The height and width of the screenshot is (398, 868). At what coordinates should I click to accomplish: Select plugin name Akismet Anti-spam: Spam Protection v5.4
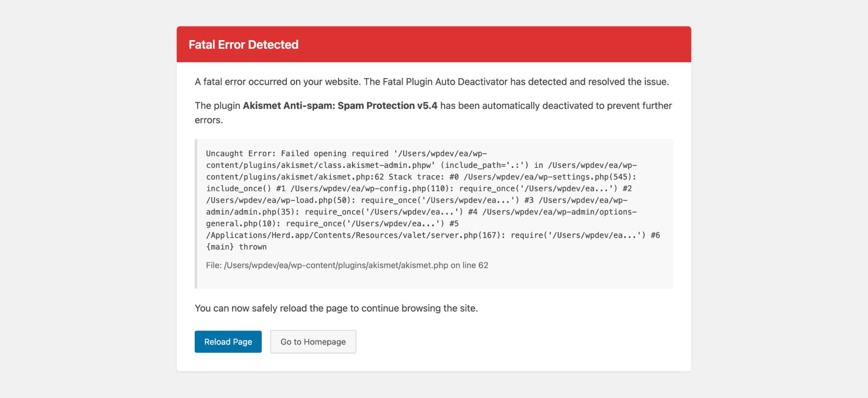pyautogui.click(x=340, y=106)
